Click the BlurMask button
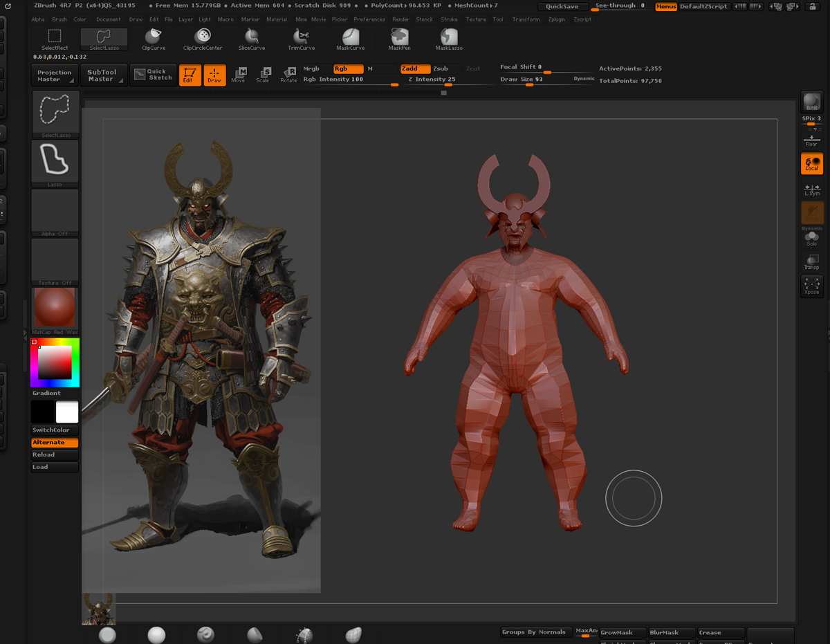The image size is (830, 644). 672,633
